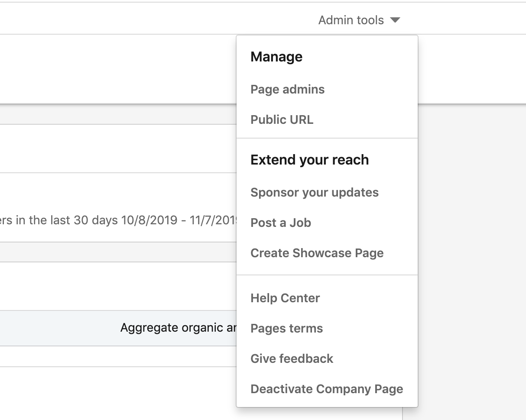Open the Help Center link

point(285,298)
